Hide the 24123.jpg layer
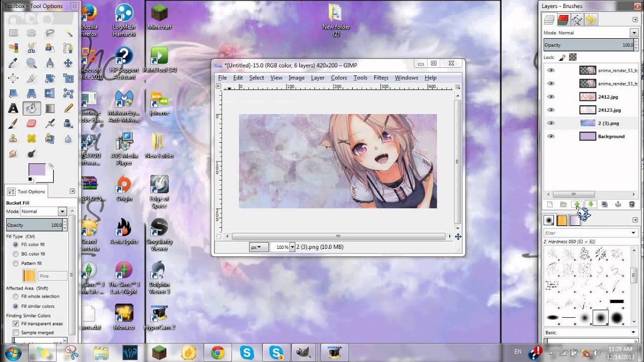644x362 pixels. click(551, 110)
